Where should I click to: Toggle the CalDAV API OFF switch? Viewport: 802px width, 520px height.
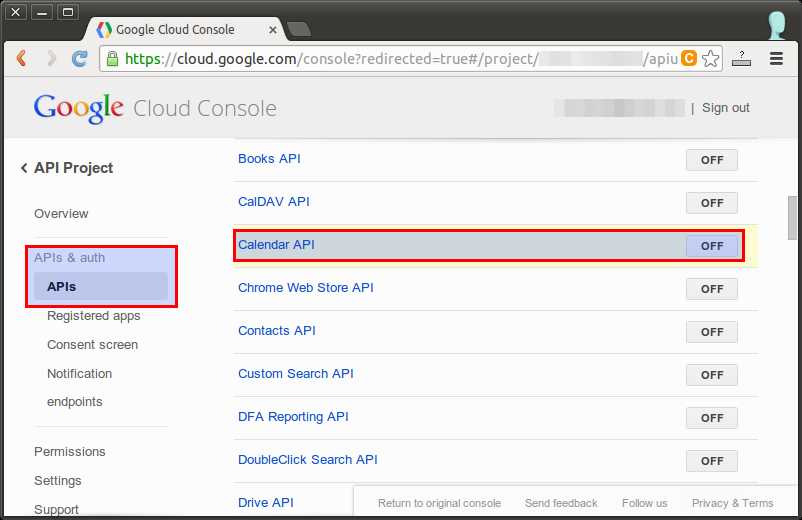pos(711,203)
